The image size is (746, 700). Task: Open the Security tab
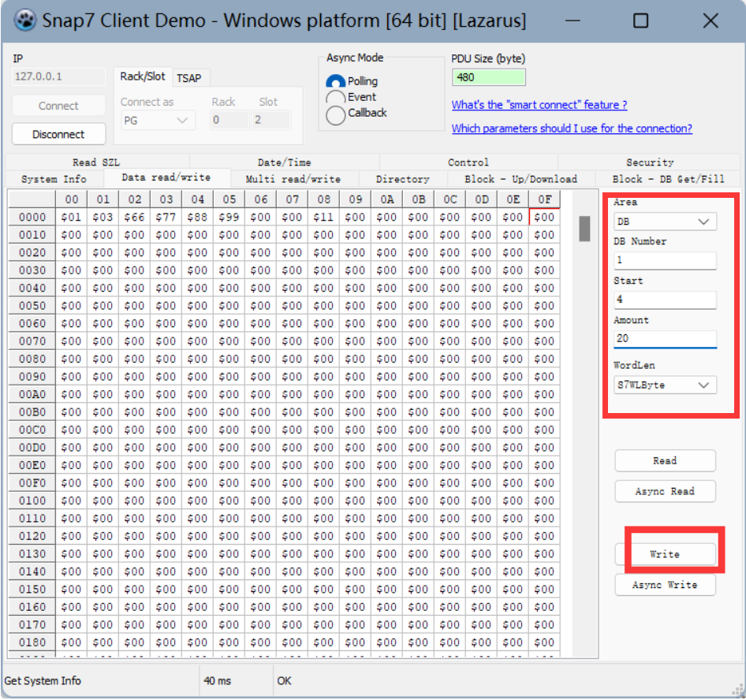click(650, 162)
